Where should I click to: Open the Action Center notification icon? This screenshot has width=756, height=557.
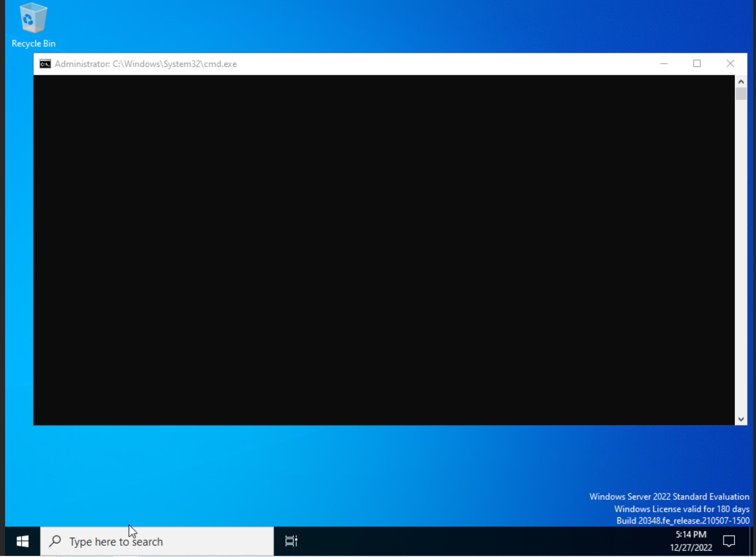[729, 541]
